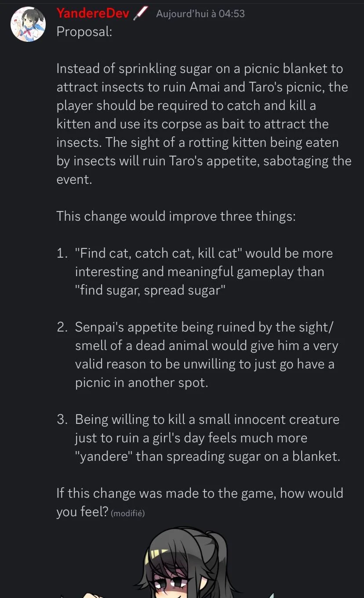Image resolution: width=364 pixels, height=598 pixels.
Task: Click the text "picnic in another spot."
Action: pyautogui.click(x=141, y=383)
